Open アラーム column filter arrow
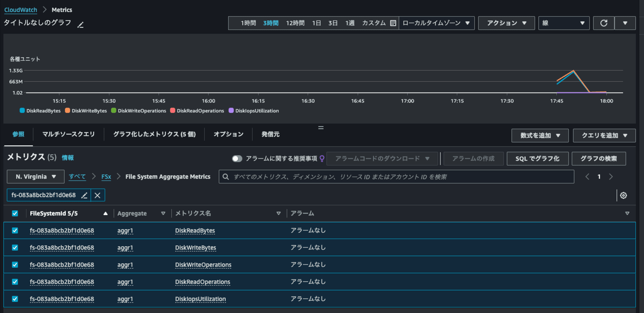 click(x=627, y=213)
